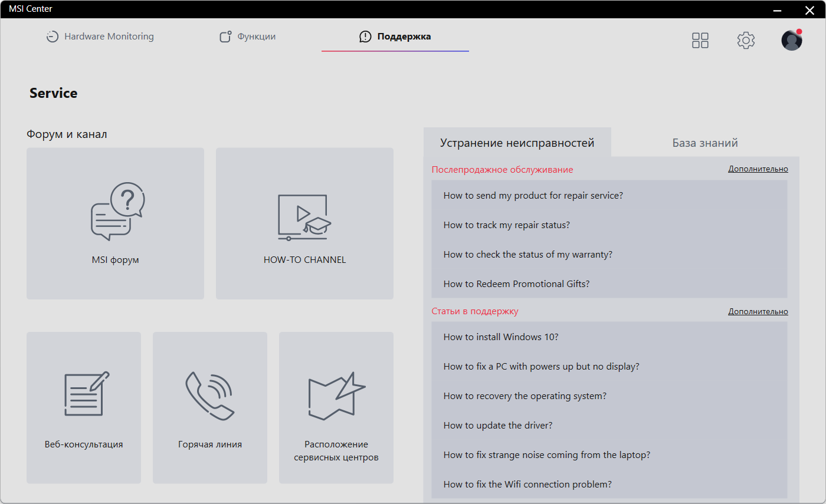Click the service center location map icon
The width and height of the screenshot is (826, 504).
pos(337,396)
